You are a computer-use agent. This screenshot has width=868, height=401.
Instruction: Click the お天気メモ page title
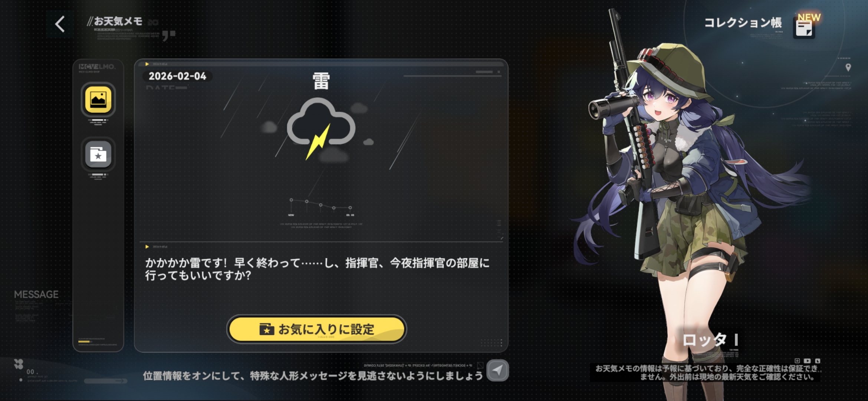tap(118, 22)
